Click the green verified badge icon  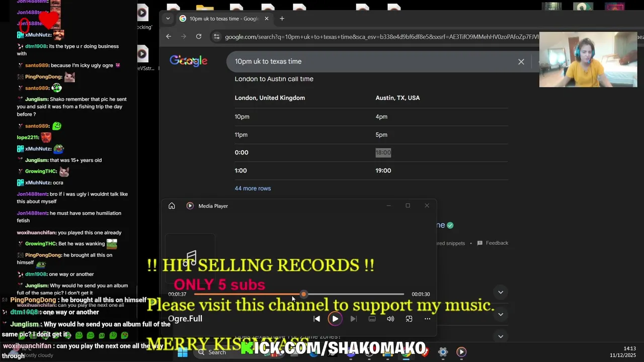coord(450,225)
